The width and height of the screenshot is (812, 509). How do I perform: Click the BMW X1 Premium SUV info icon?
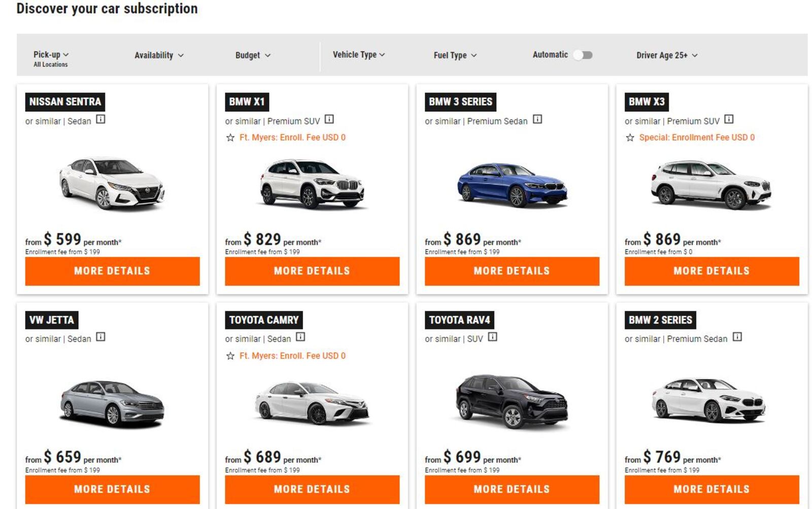[x=330, y=120]
